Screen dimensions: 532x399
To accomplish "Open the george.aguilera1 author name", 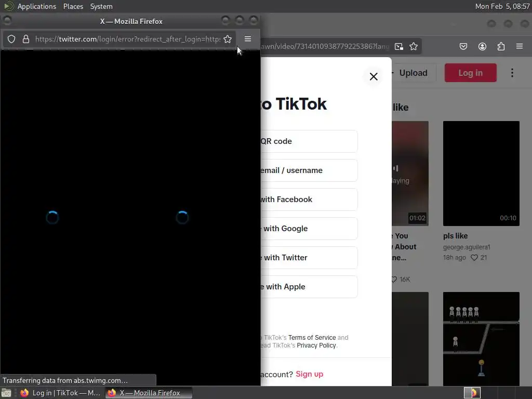I will 467,247.
